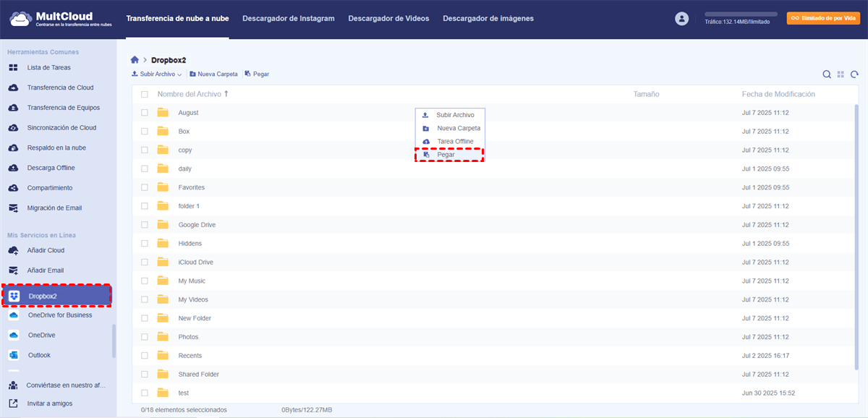The height and width of the screenshot is (418, 868).
Task: Click the Compartimiento icon
Action: point(13,188)
